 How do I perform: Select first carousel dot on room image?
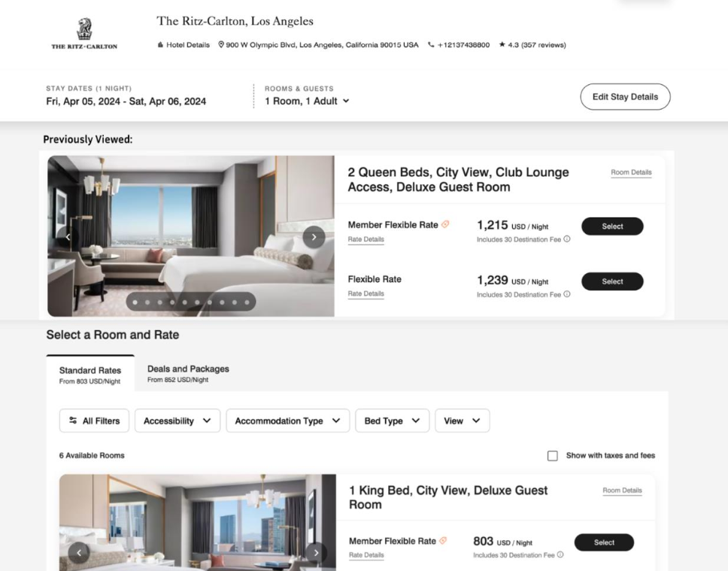coord(135,302)
